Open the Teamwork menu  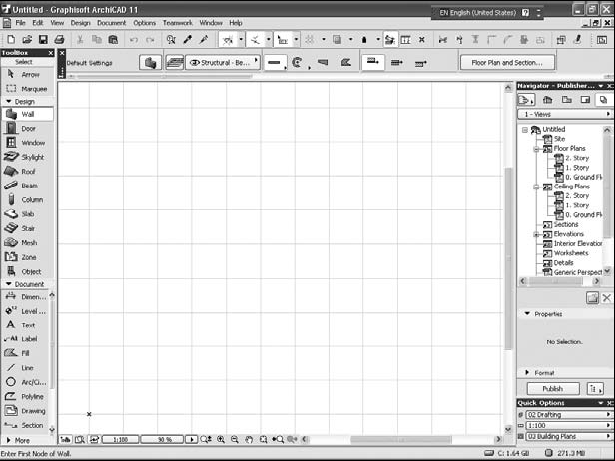pos(177,22)
